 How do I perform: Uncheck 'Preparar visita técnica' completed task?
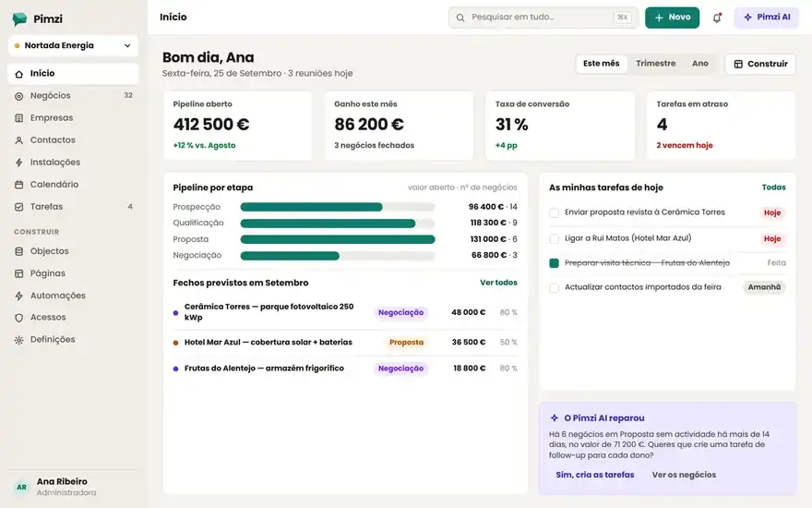tap(555, 263)
